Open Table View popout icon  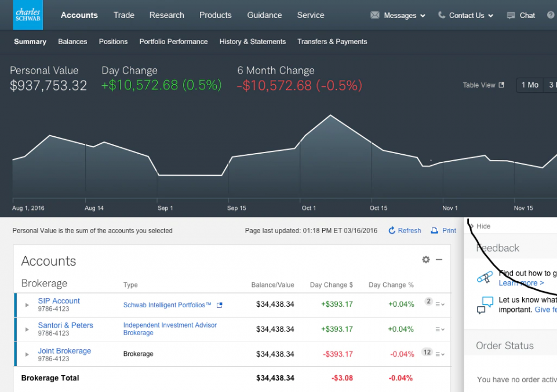pyautogui.click(x=502, y=85)
